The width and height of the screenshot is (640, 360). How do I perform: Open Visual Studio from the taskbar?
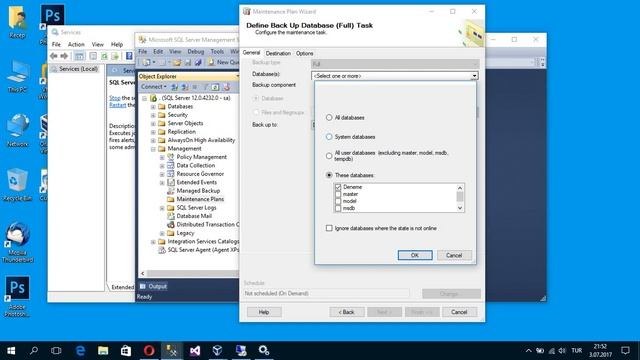195,351
